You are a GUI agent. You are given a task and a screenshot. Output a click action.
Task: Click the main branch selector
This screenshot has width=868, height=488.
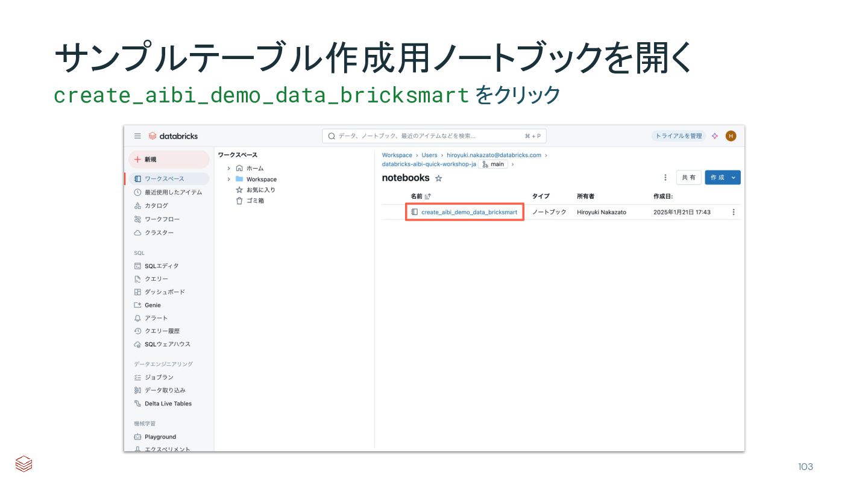coord(493,164)
